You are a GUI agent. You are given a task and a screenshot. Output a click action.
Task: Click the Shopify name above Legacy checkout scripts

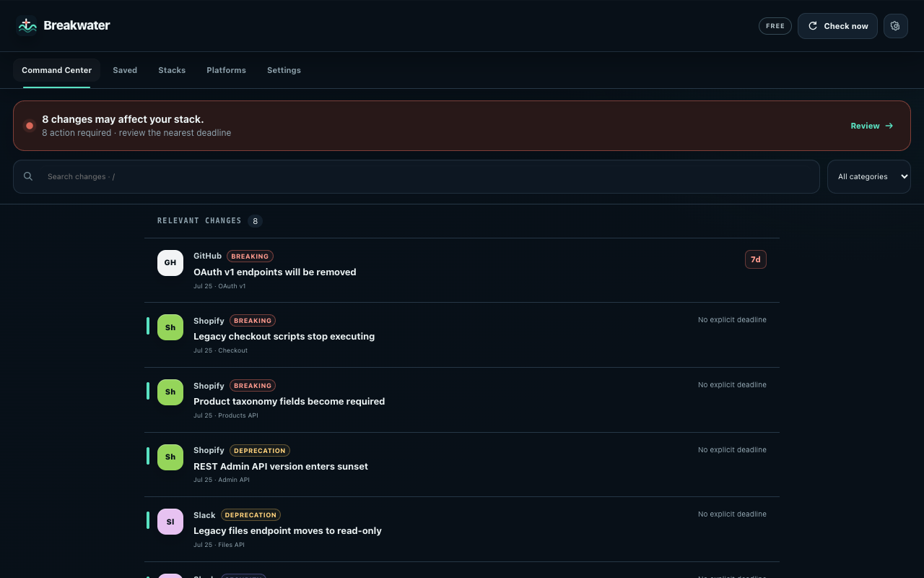click(209, 321)
